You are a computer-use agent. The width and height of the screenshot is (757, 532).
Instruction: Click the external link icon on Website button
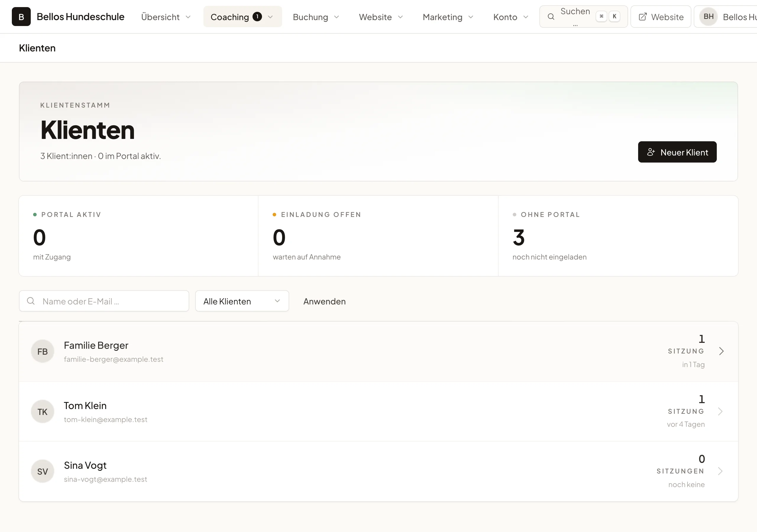(643, 17)
